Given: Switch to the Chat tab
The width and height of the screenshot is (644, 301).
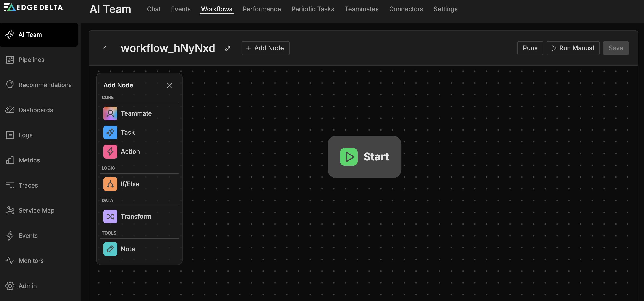Looking at the screenshot, I should click(x=153, y=9).
